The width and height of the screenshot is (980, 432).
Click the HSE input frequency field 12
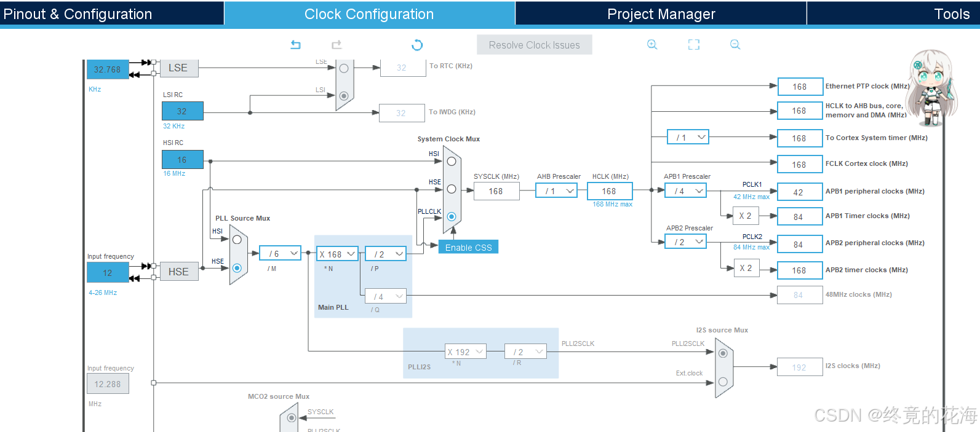[x=108, y=272]
